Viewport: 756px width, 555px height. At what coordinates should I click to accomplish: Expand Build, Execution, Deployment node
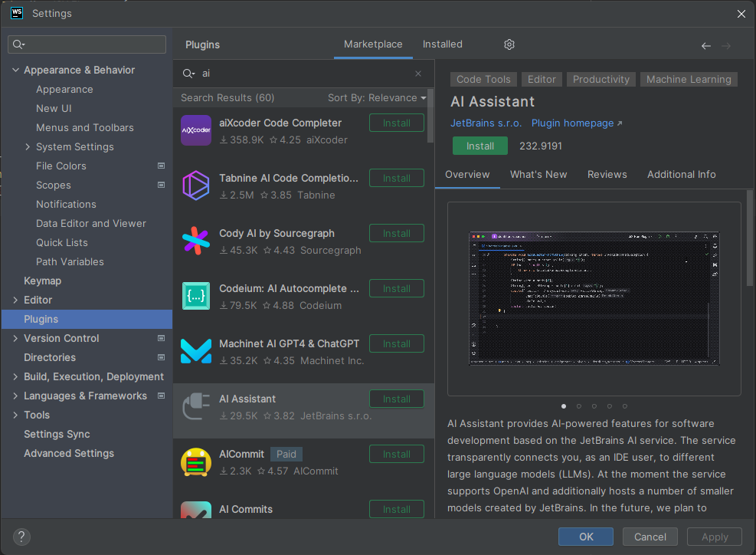click(15, 376)
